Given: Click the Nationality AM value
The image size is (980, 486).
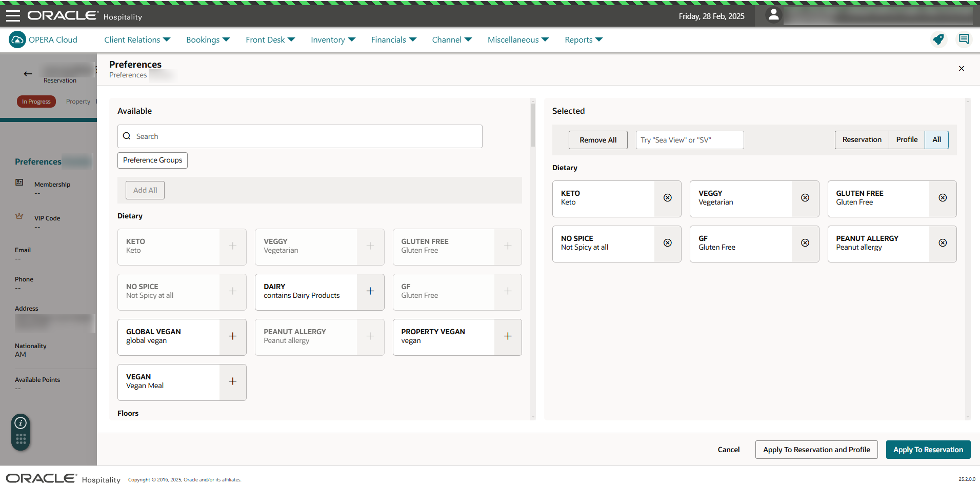Looking at the screenshot, I should [x=21, y=354].
